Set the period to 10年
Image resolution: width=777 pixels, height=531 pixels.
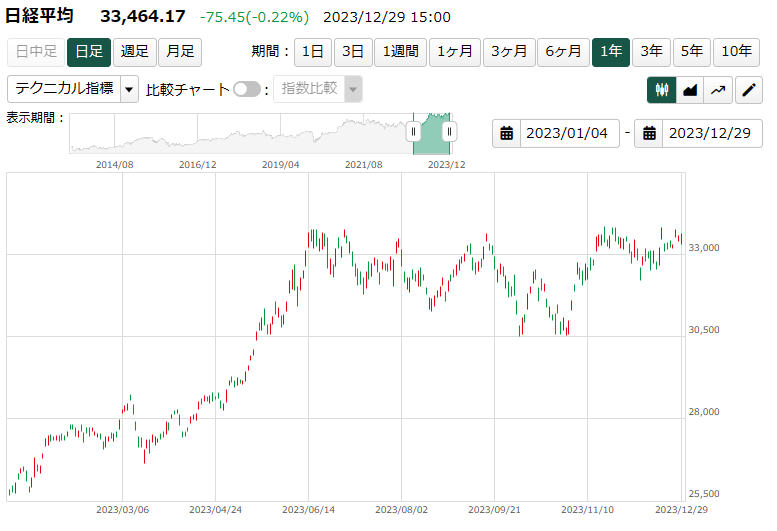pos(737,52)
